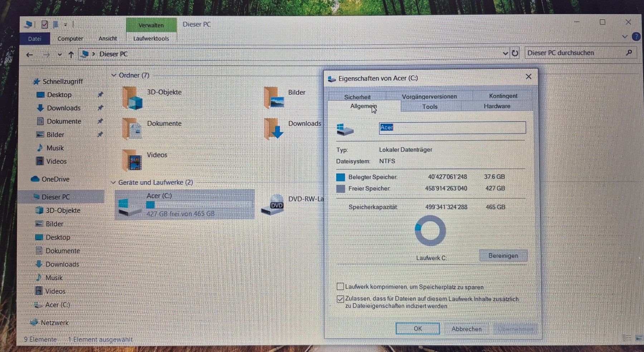Click the quick access properties checkmark icon
The height and width of the screenshot is (352, 644).
pyautogui.click(x=45, y=24)
